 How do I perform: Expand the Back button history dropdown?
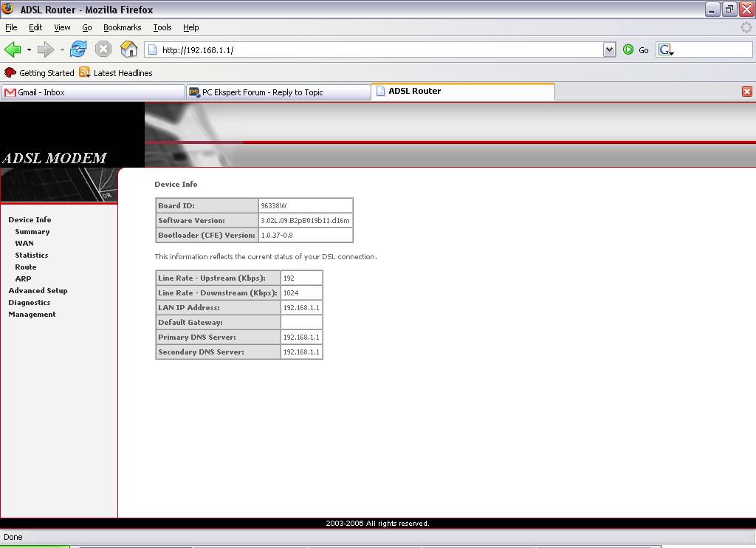tap(29, 50)
